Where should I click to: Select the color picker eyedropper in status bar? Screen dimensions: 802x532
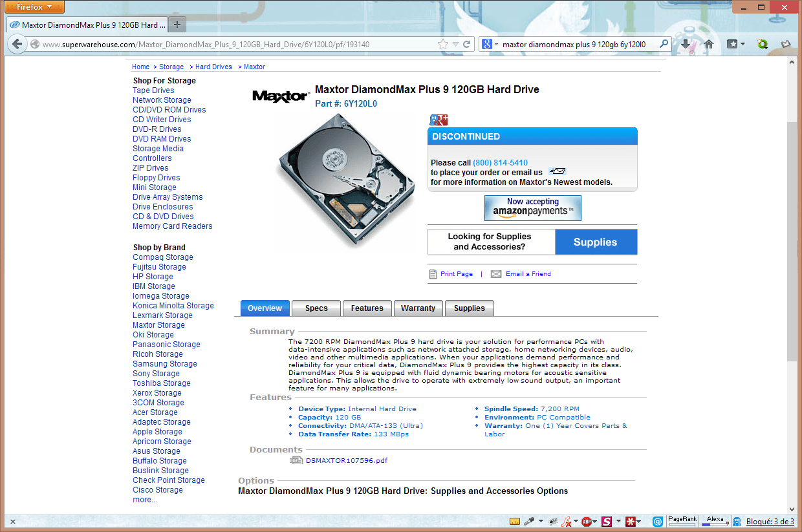click(x=528, y=521)
